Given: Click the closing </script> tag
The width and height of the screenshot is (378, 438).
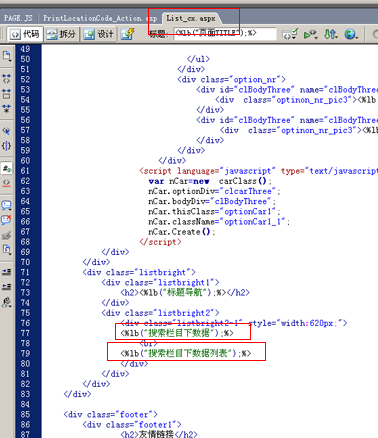Looking at the screenshot, I should 160,242.
